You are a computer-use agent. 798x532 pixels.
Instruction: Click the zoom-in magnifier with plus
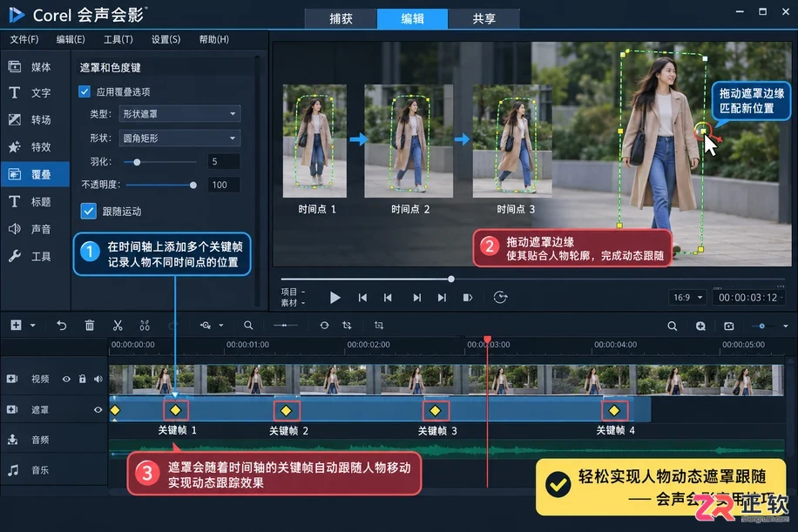pyautogui.click(x=700, y=326)
